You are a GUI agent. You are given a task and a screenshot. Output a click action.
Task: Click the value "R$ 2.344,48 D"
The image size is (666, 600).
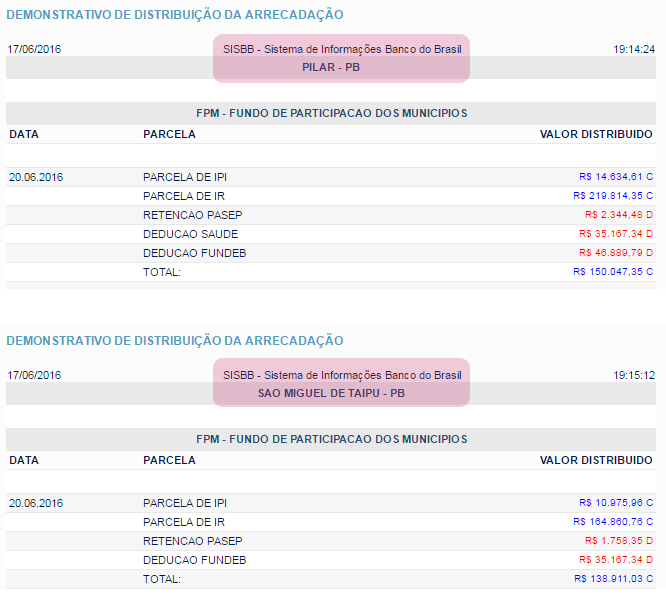click(x=619, y=215)
